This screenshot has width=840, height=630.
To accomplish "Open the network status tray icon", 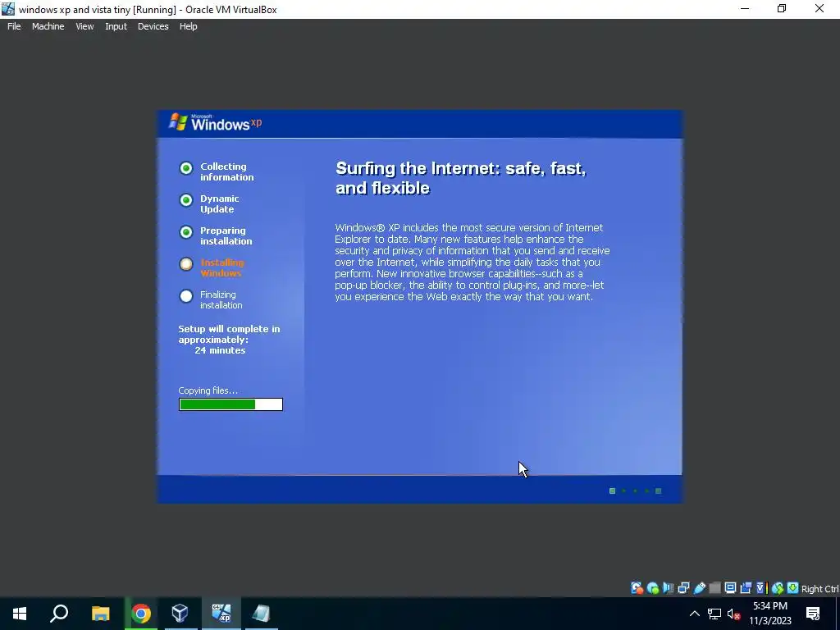I will coord(714,614).
